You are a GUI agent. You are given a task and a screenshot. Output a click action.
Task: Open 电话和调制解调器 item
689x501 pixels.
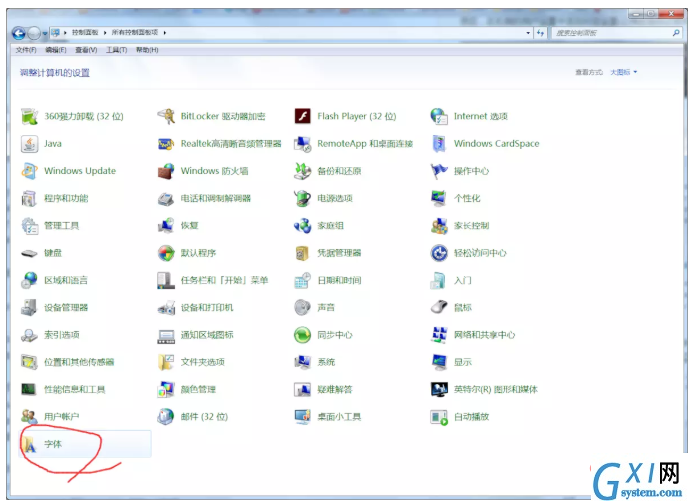pyautogui.click(x=205, y=199)
